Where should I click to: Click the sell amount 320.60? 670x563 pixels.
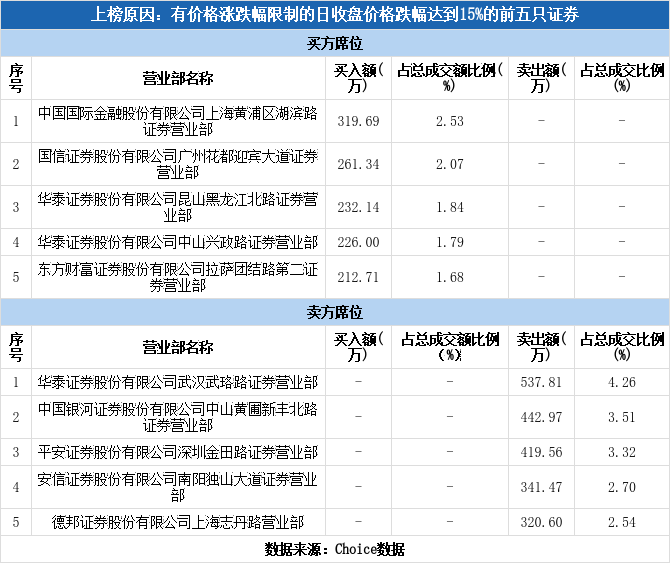541,522
